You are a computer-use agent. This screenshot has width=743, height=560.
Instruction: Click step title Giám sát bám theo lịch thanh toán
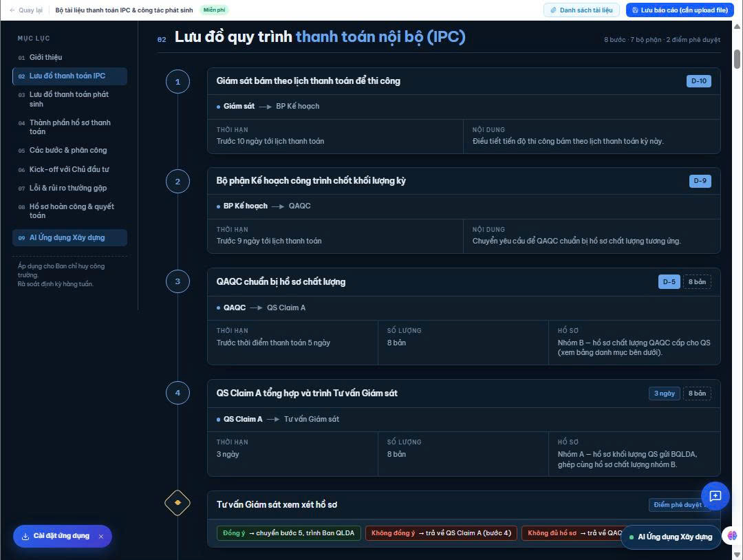[308, 81]
